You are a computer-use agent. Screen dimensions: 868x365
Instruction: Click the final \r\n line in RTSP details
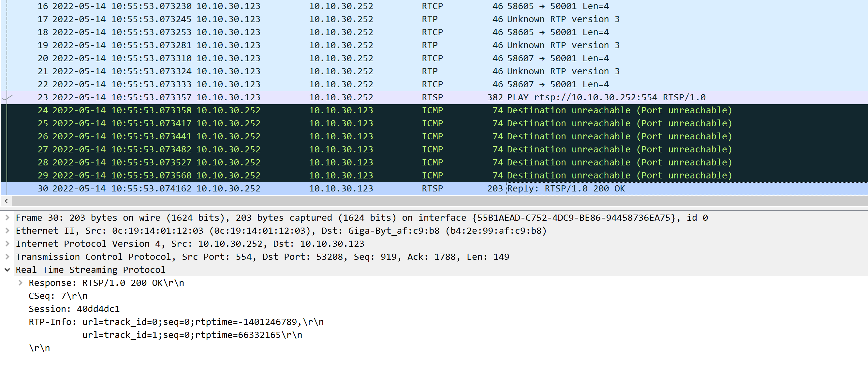coord(39,348)
